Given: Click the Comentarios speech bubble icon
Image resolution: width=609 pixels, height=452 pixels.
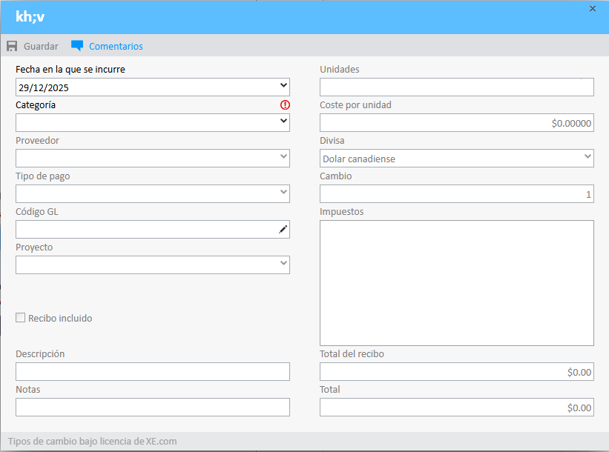Looking at the screenshot, I should pos(77,46).
